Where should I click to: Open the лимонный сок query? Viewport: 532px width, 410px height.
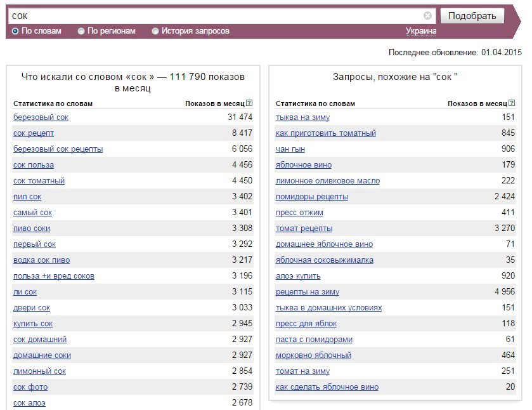click(x=39, y=371)
